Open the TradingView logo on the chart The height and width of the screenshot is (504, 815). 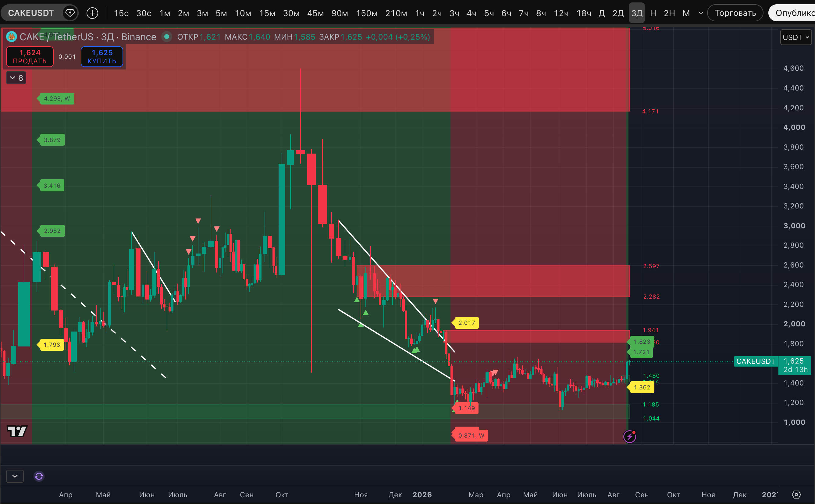point(17,431)
